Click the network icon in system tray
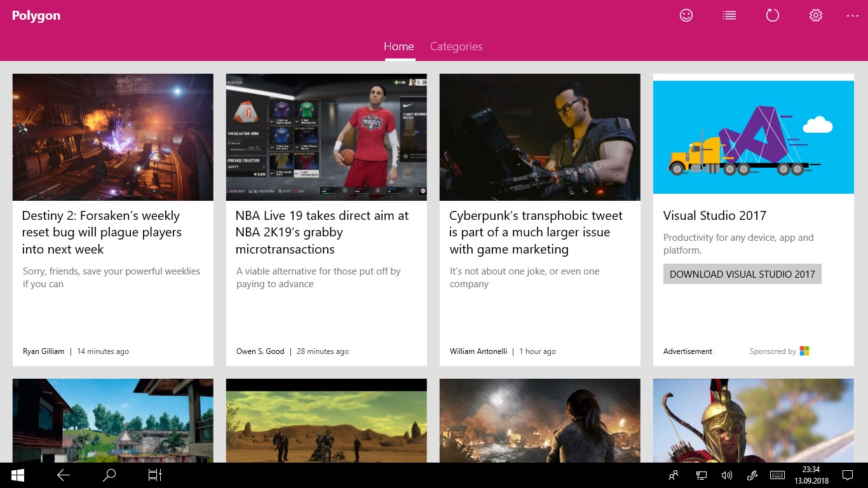The height and width of the screenshot is (488, 868). pyautogui.click(x=702, y=475)
